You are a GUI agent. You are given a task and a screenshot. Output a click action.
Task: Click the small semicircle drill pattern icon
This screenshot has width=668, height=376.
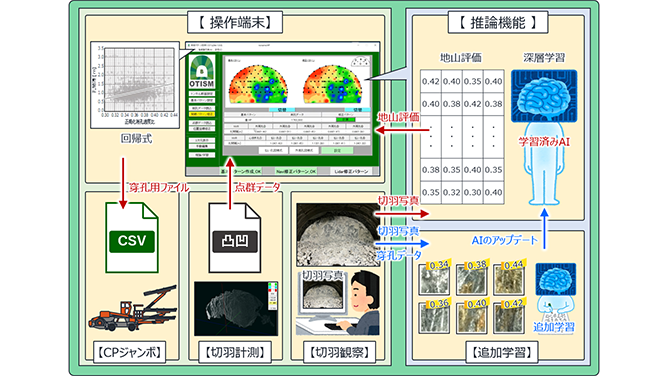click(360, 62)
